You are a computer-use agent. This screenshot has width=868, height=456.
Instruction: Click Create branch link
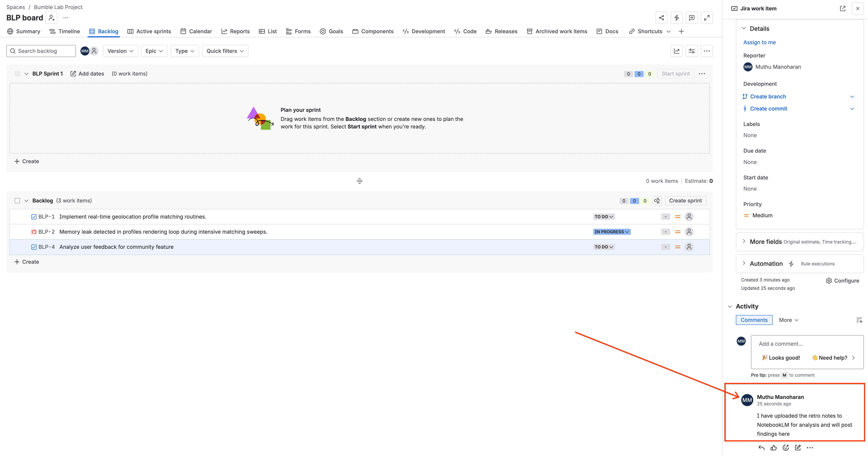[x=768, y=97]
